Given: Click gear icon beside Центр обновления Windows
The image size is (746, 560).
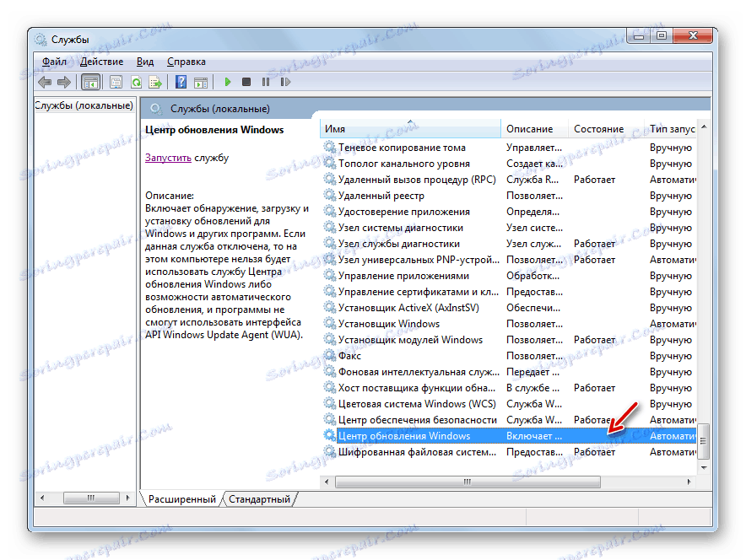Looking at the screenshot, I should 330,435.
